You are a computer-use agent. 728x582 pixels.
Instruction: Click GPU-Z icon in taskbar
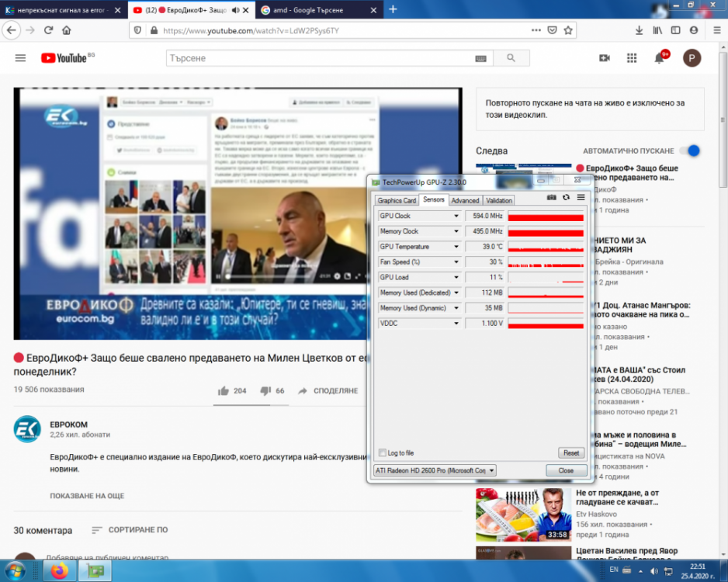[95, 570]
